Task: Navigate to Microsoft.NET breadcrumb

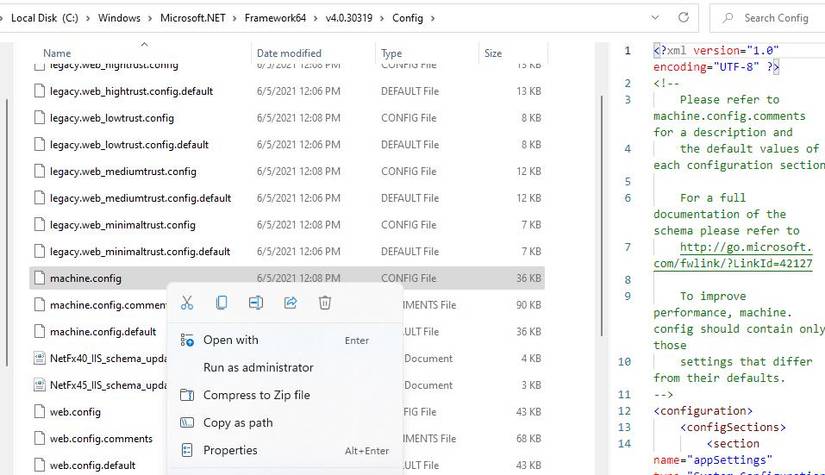Action: click(x=193, y=18)
